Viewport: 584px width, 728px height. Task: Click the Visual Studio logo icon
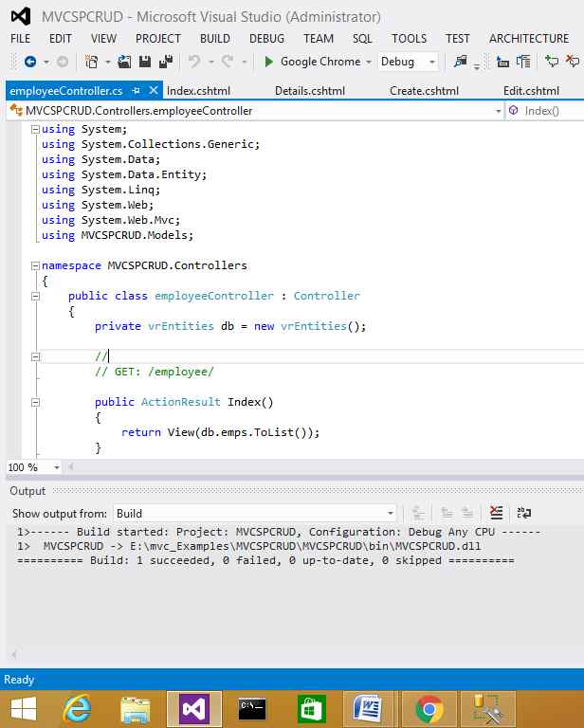point(21,17)
